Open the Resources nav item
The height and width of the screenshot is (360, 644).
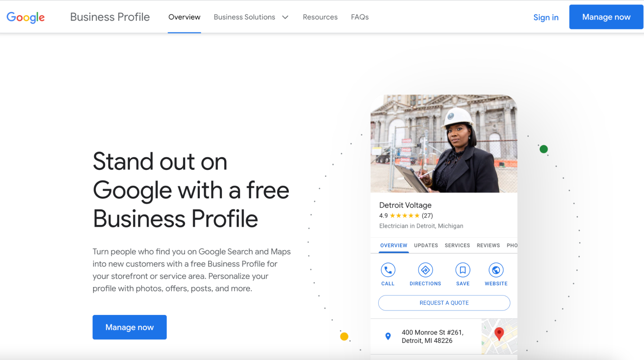(x=320, y=17)
